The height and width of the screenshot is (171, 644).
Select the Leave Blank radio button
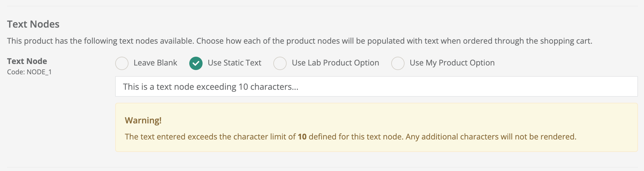tap(122, 63)
